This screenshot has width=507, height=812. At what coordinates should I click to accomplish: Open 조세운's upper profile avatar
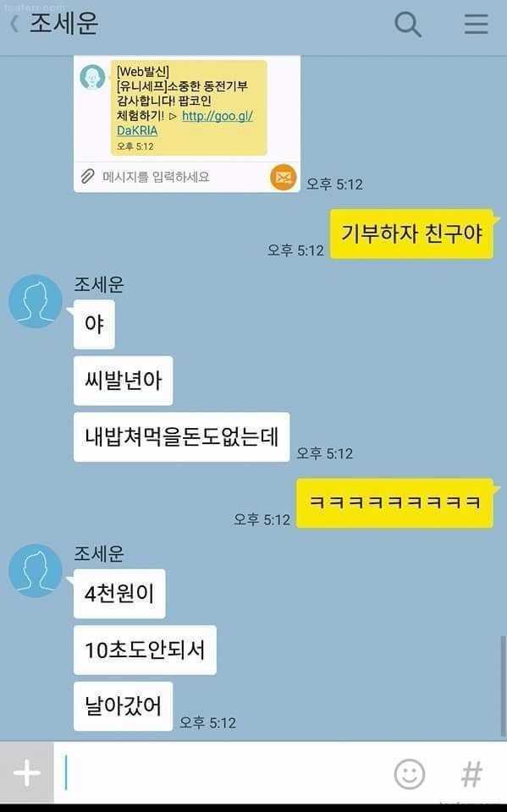coord(36,301)
